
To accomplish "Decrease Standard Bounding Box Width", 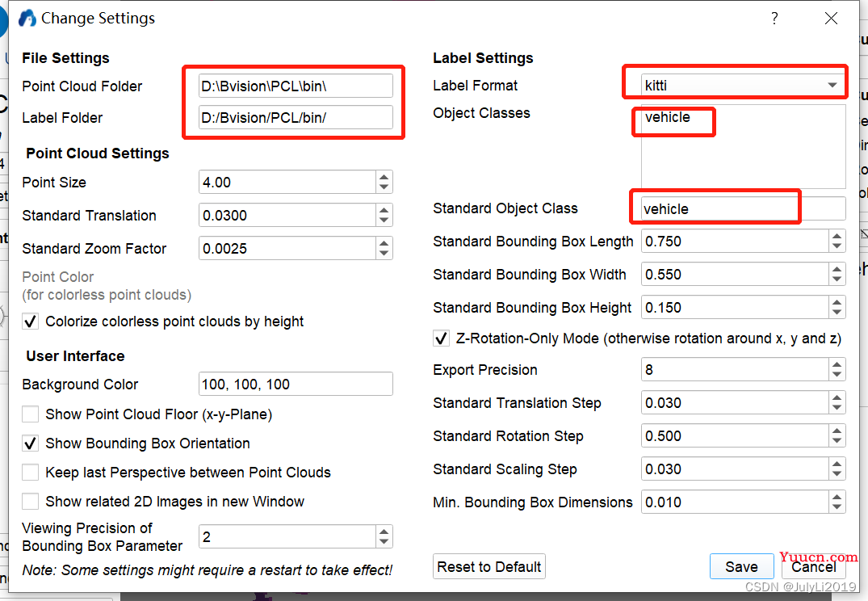I will [837, 280].
